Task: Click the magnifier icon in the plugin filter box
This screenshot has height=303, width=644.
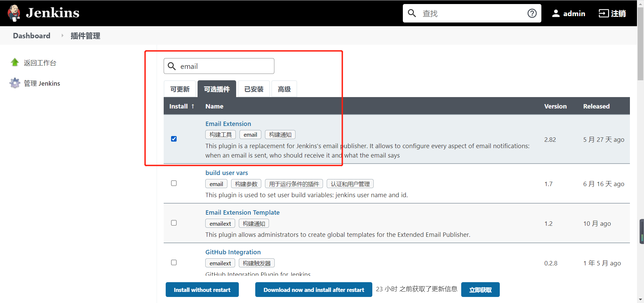Action: click(x=172, y=66)
